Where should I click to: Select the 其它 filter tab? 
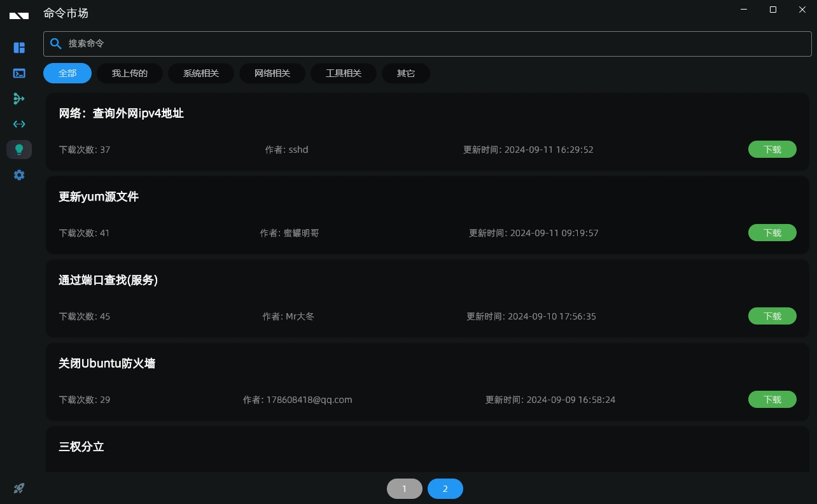tap(406, 73)
